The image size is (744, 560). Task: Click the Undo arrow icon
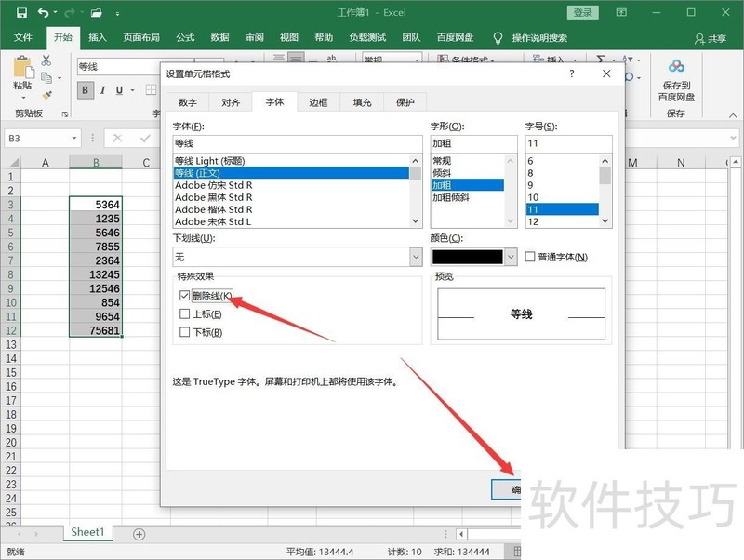44,13
